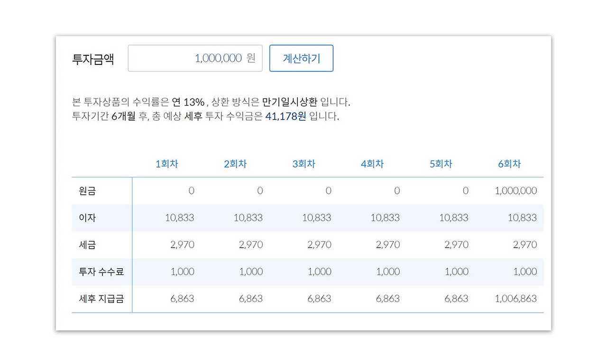Viewport: 607px width, 364px height.
Task: Click the 1회차 column header
Action: point(167,164)
